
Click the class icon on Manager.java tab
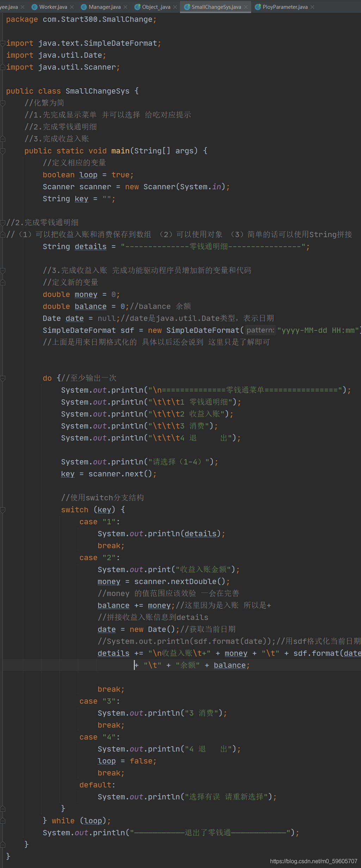(84, 7)
